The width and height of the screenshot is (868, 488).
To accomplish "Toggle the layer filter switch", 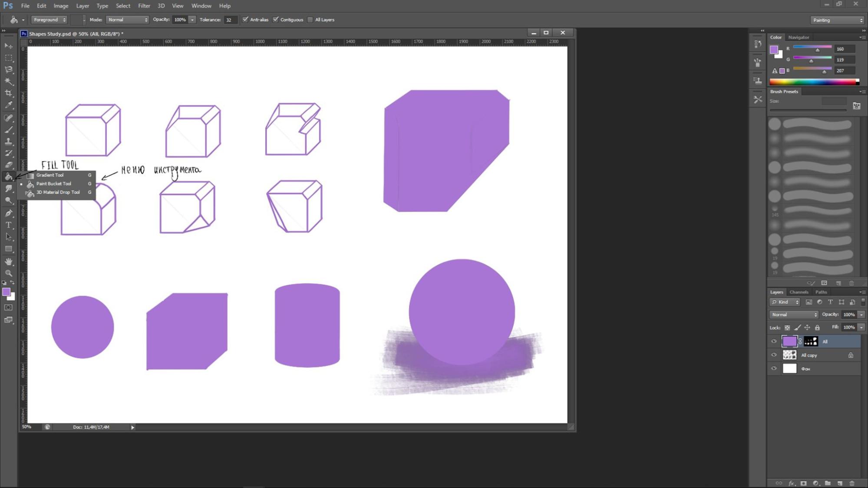I will pos(863,301).
